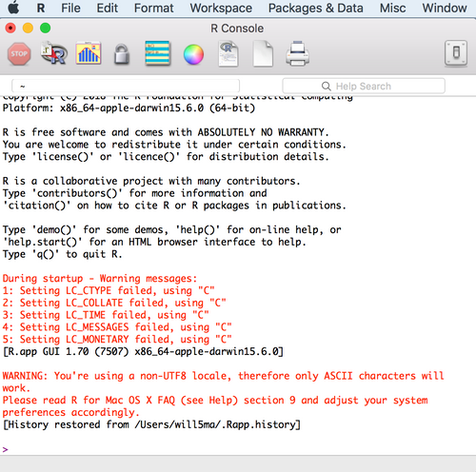The image size is (476, 472).
Task: Open the File menu
Action: click(x=70, y=8)
